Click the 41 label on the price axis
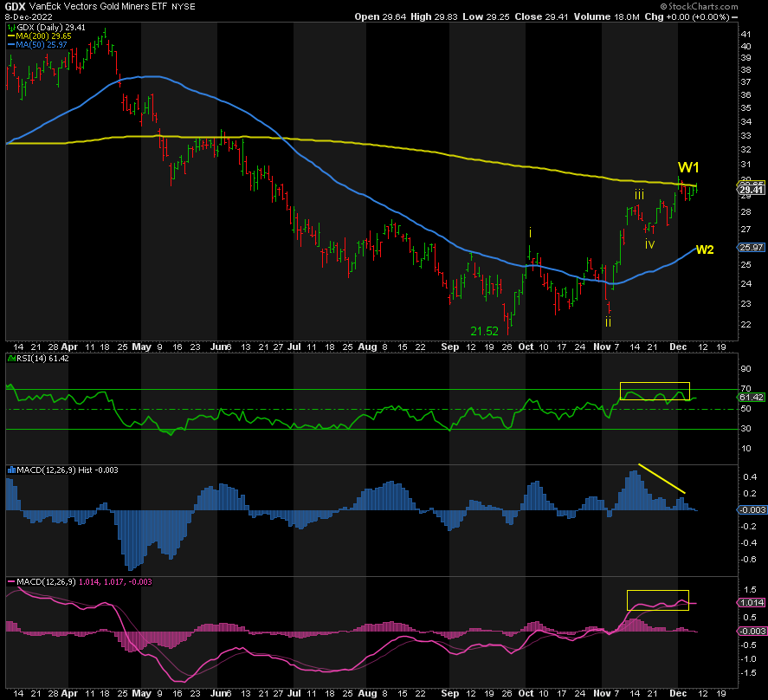The image size is (768, 700). point(746,35)
